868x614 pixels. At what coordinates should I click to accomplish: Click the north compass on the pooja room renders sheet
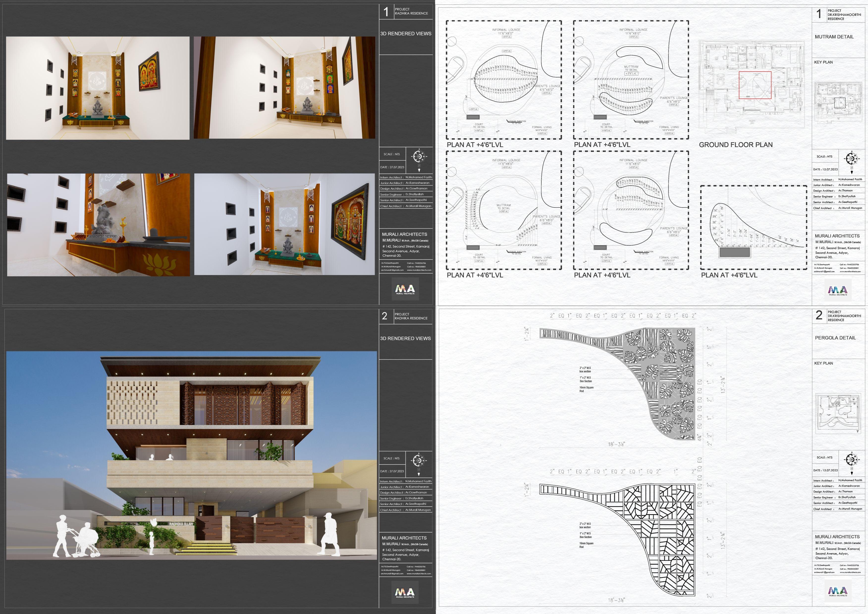pos(419,157)
